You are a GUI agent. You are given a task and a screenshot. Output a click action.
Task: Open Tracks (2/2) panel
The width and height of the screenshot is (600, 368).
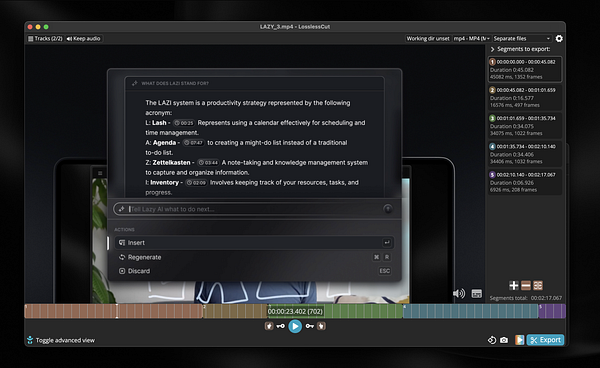point(45,39)
